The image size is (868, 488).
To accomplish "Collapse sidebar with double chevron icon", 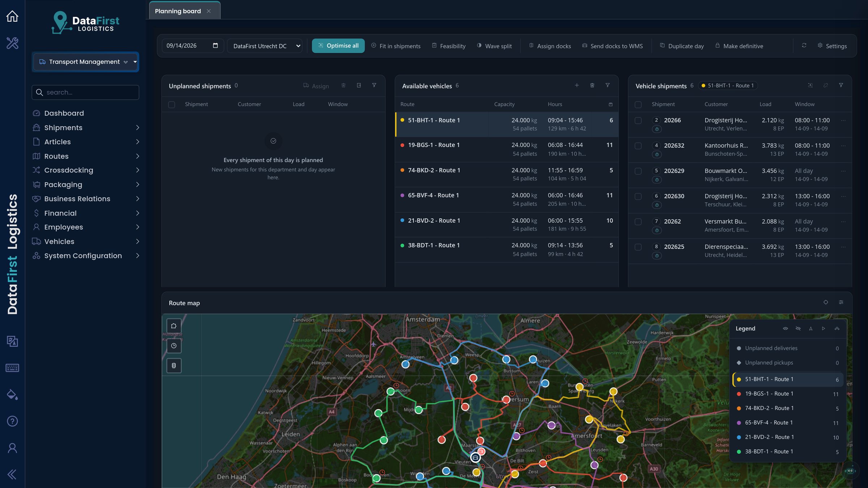I will point(12,474).
